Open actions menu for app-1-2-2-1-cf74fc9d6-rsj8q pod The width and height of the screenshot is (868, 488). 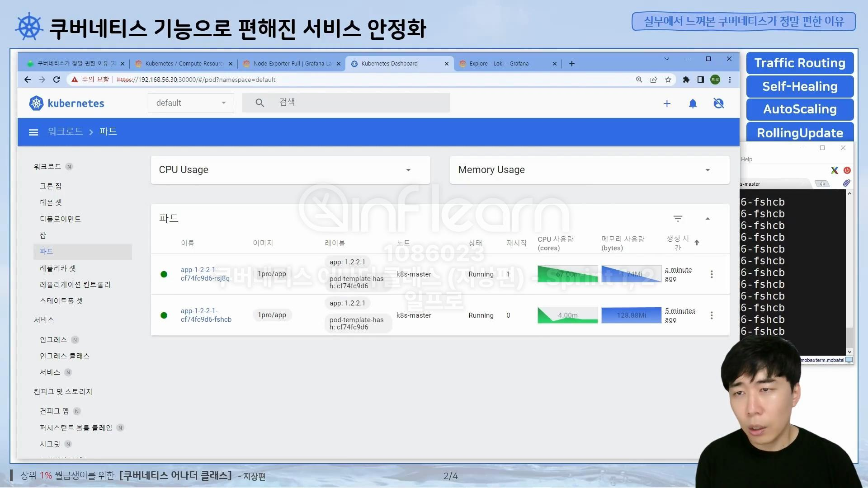tap(712, 274)
